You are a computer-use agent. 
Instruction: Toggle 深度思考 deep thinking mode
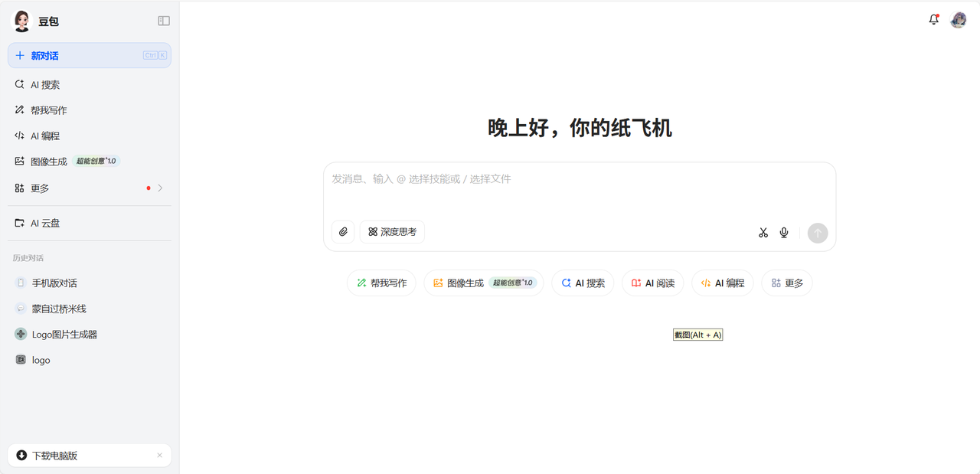(392, 232)
